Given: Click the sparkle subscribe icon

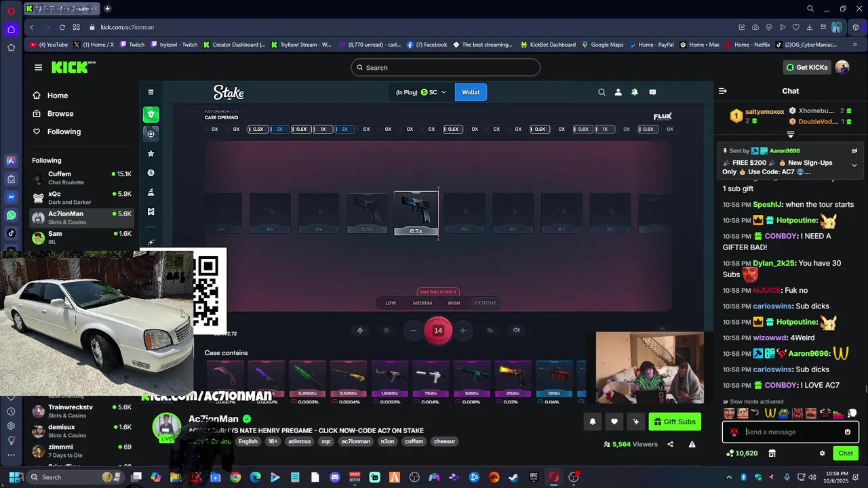Looking at the screenshot, I should (x=635, y=422).
